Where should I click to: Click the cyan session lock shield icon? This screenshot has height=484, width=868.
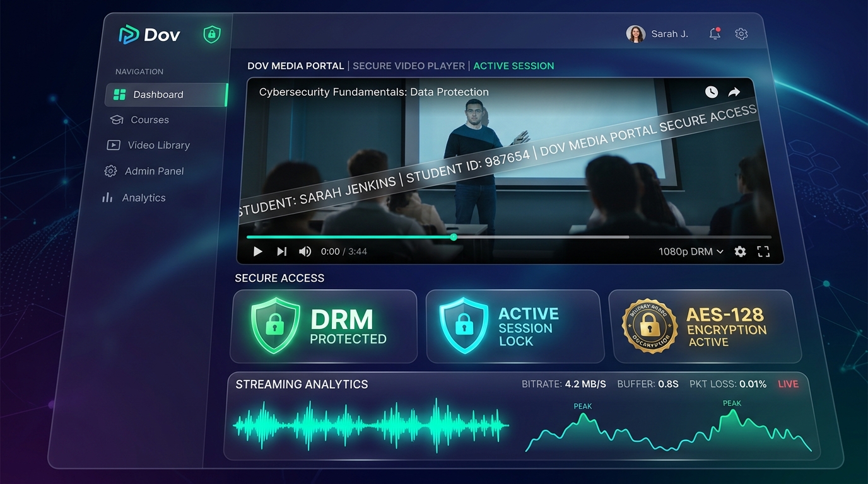[464, 326]
